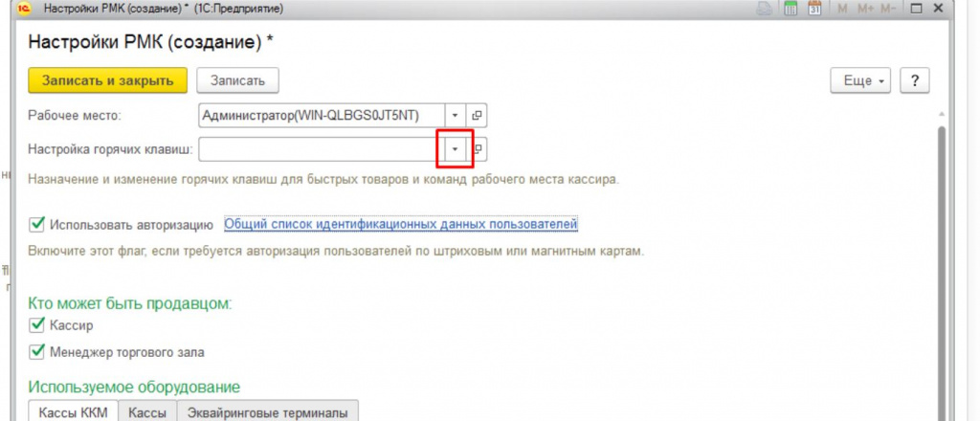
Task: Expand the Рабочее место dropdown list
Action: coord(455,116)
